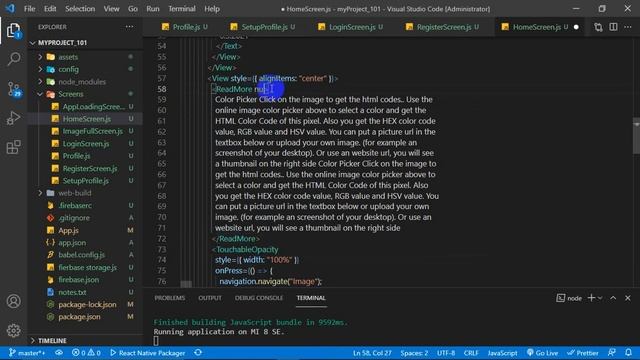
Task: Maximize the terminal panel with up chevron
Action: click(x=613, y=298)
